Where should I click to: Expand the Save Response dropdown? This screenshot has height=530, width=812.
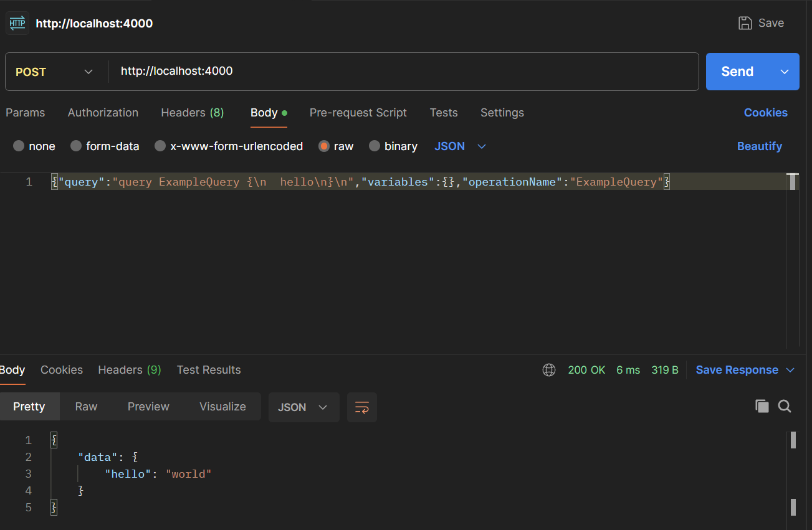[x=790, y=370]
